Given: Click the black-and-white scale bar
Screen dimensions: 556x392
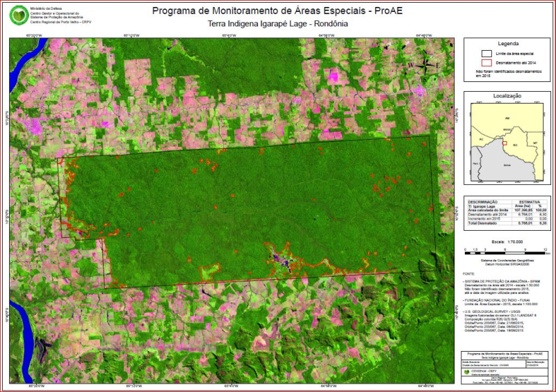Looking at the screenshot, I should click(x=505, y=253).
